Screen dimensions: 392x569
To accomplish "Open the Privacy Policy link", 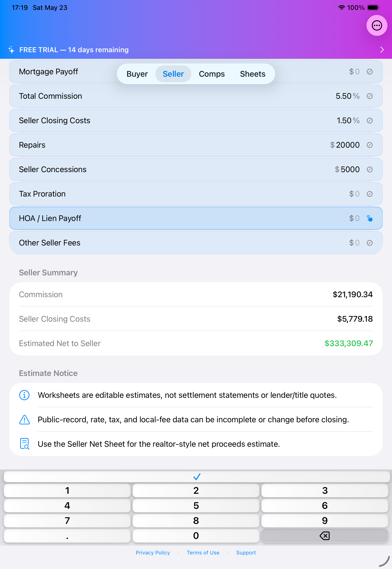I will click(153, 553).
